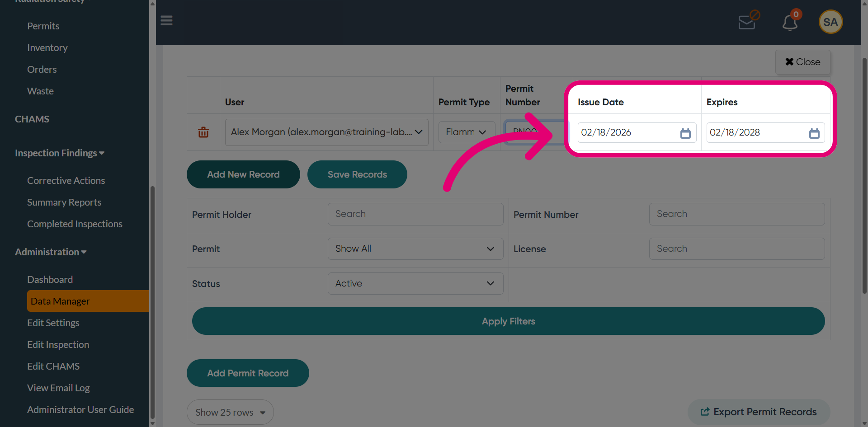868x427 pixels.
Task: Open the SA user avatar
Action: coord(830,22)
